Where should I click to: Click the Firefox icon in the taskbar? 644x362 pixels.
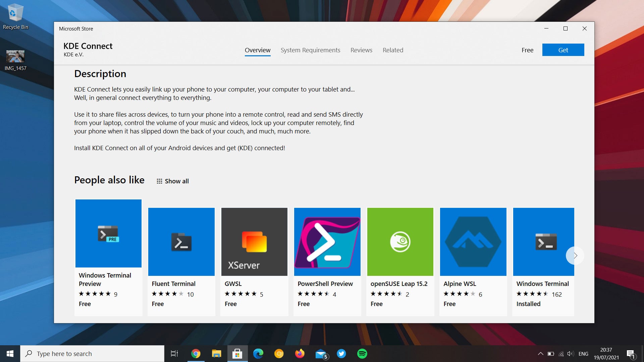tap(300, 353)
